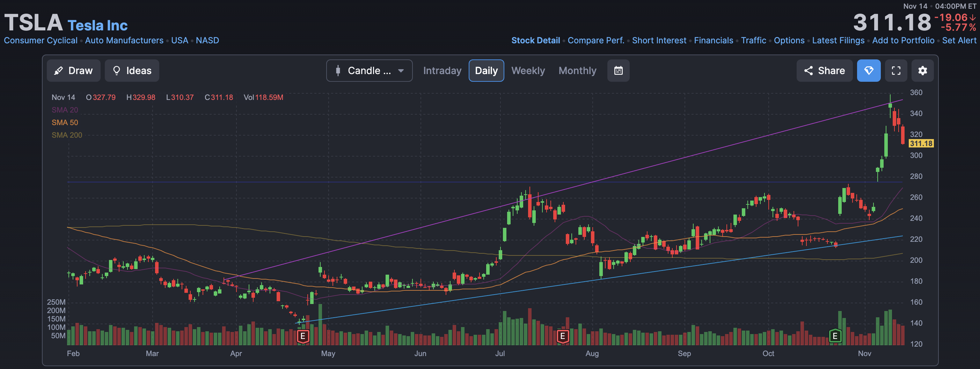The image size is (980, 369).
Task: Open the Draw tool
Action: [73, 71]
